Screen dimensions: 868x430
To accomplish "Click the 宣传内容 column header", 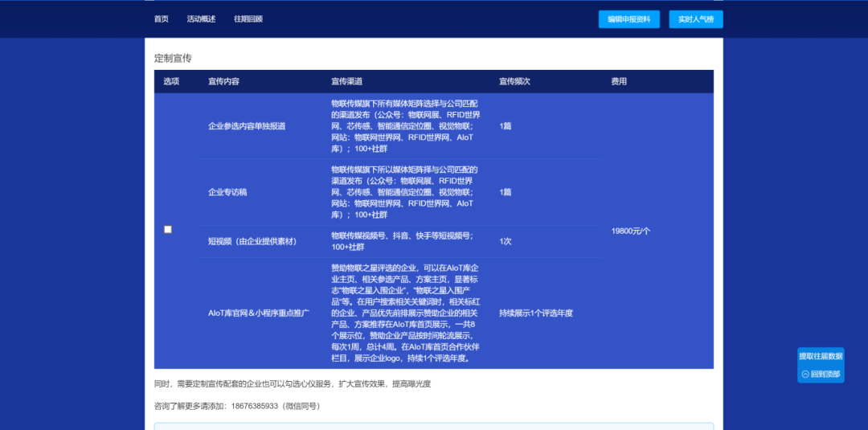I will [223, 81].
